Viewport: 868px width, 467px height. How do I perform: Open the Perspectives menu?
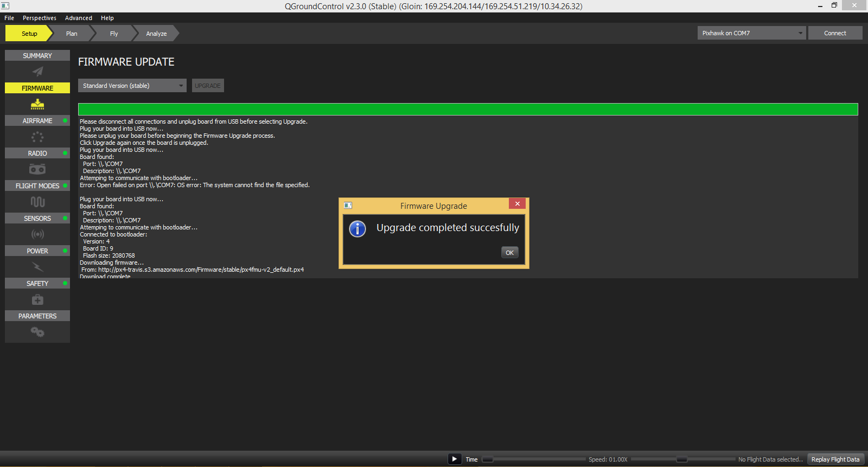pos(39,18)
